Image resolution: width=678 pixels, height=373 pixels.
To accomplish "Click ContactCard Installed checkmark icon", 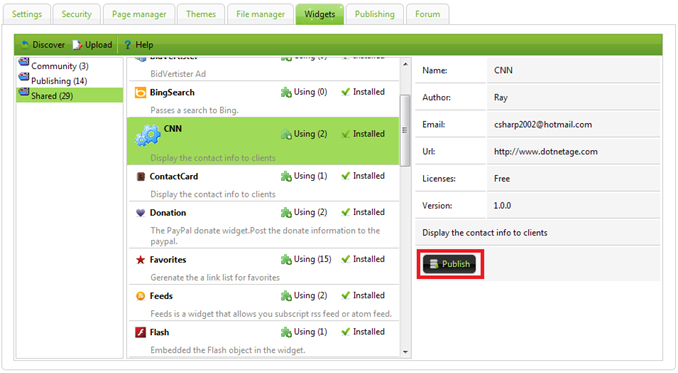I will (x=345, y=175).
